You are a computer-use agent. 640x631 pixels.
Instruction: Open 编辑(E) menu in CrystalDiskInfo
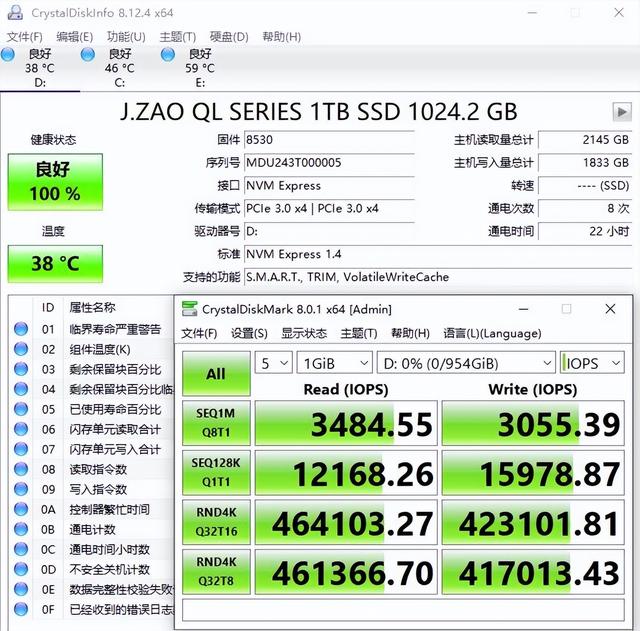click(x=74, y=37)
